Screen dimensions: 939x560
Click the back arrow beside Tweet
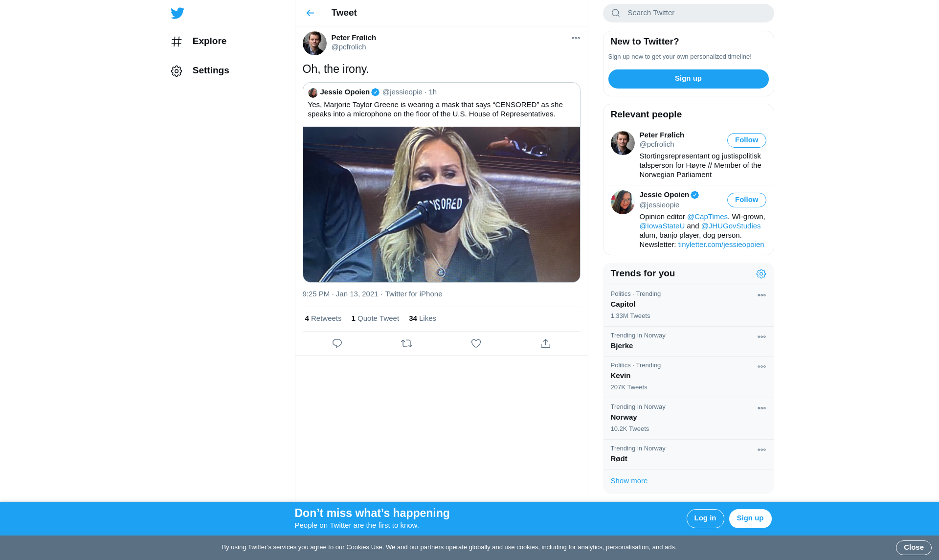click(310, 13)
